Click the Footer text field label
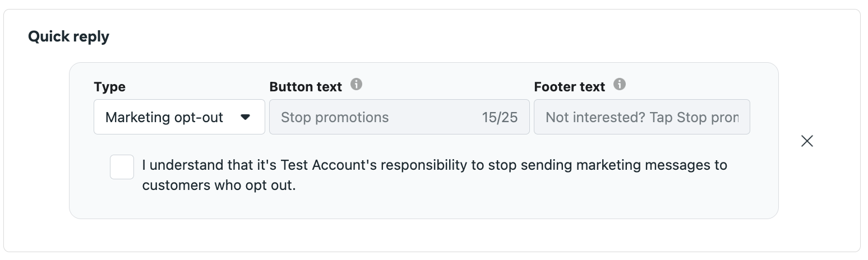Viewport: 868px width, 260px height. click(569, 87)
